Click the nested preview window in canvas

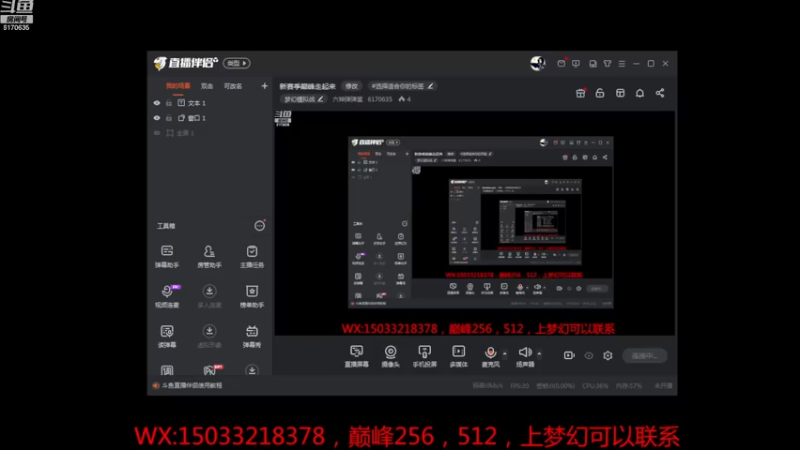click(x=481, y=222)
